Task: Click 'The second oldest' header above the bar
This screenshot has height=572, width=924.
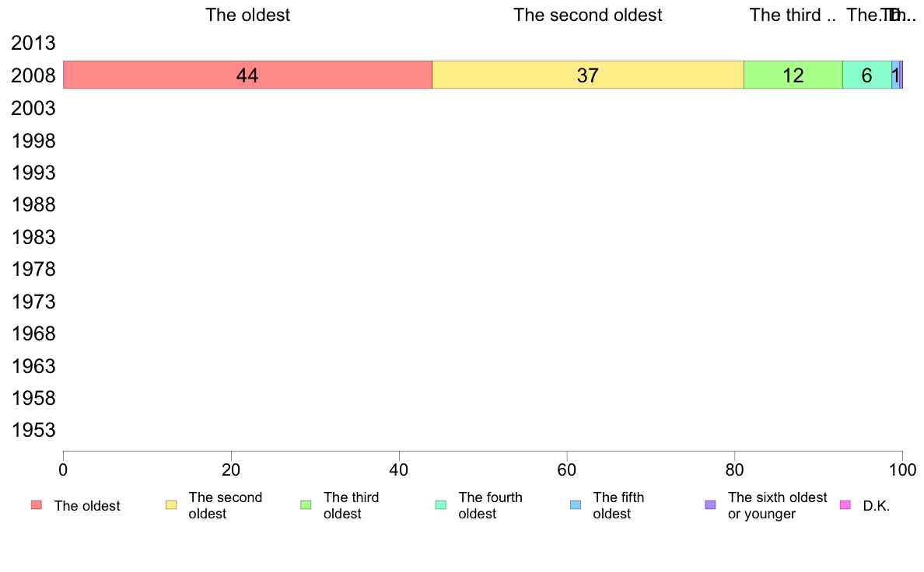Action: (587, 16)
